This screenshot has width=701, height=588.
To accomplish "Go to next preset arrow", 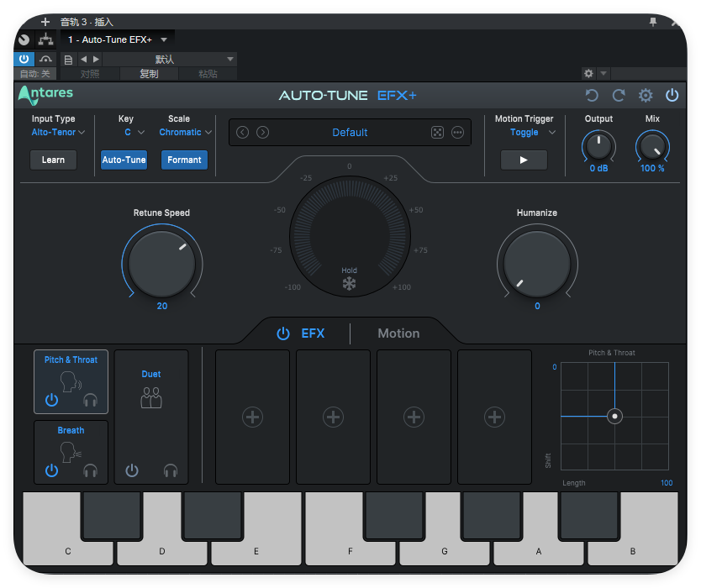I will [263, 132].
